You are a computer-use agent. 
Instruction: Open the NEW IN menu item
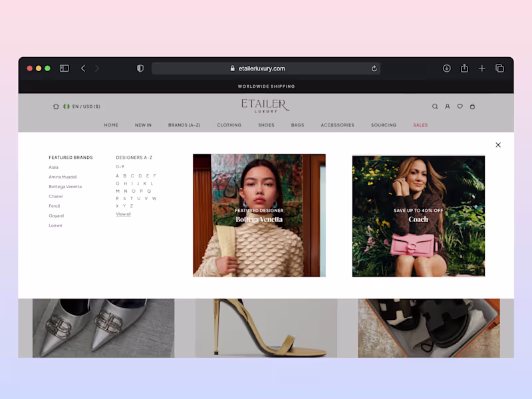(143, 125)
